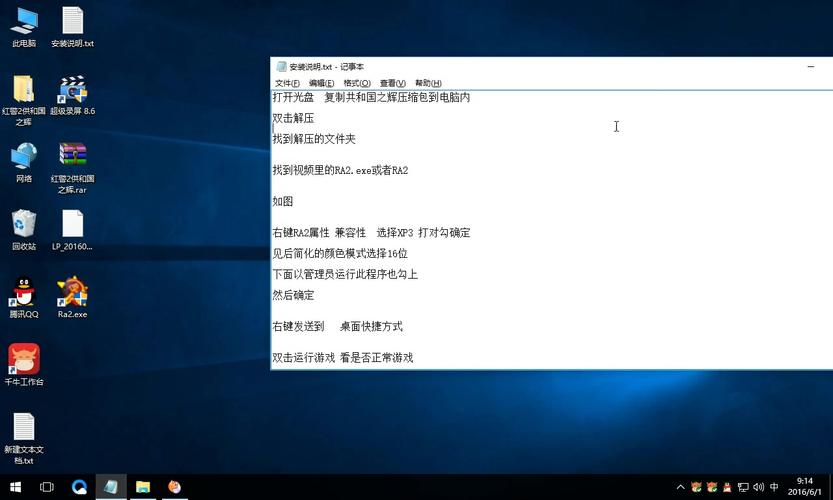Image resolution: width=833 pixels, height=500 pixels.
Task: Select the 网络 desktop icon
Action: pos(24,163)
